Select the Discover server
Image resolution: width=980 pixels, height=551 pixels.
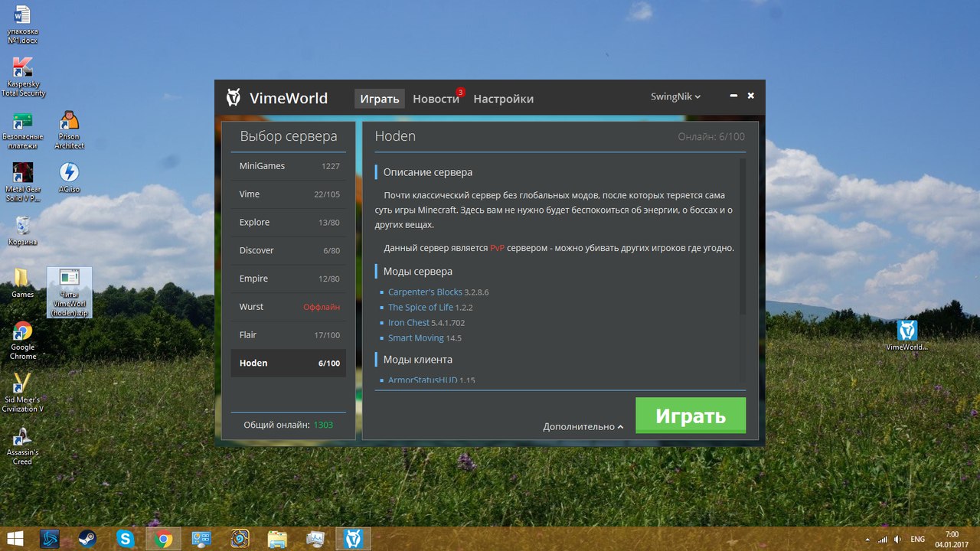(x=289, y=250)
